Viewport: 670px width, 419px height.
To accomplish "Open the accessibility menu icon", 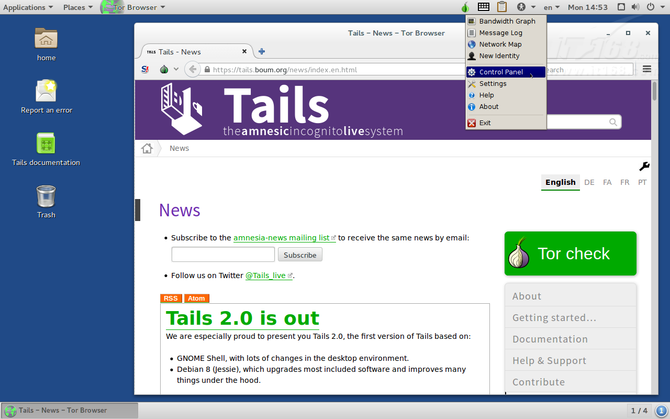I will coord(521,7).
